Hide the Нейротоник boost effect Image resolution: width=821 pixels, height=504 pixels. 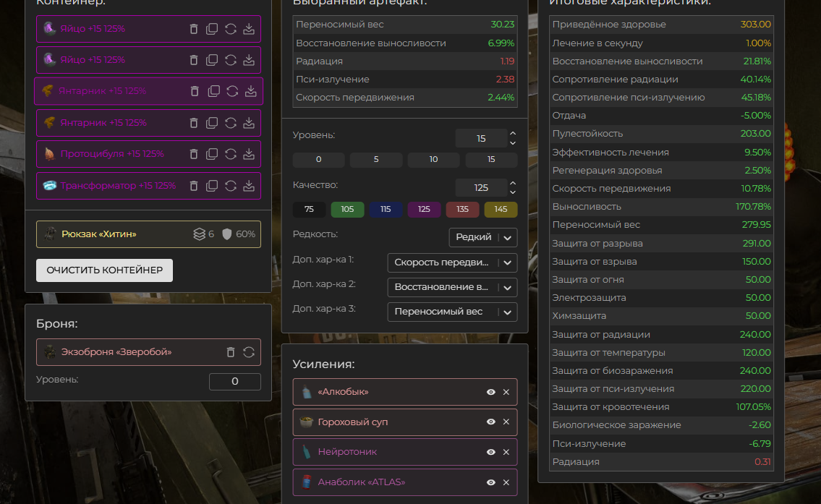491,452
